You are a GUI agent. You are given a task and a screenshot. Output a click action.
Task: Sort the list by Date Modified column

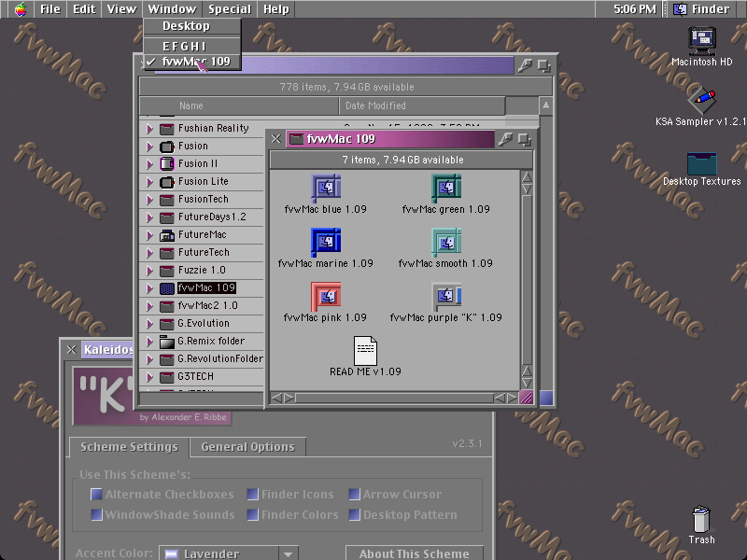click(422, 105)
